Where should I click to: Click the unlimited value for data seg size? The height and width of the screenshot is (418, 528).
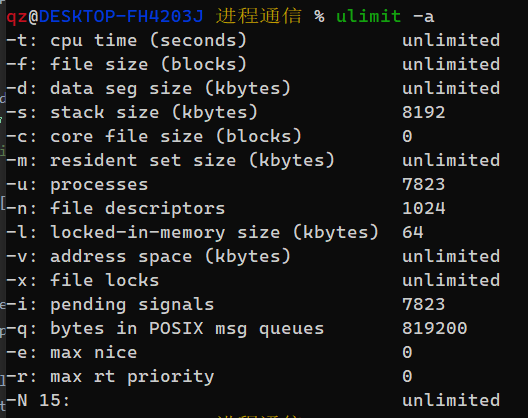(x=451, y=88)
